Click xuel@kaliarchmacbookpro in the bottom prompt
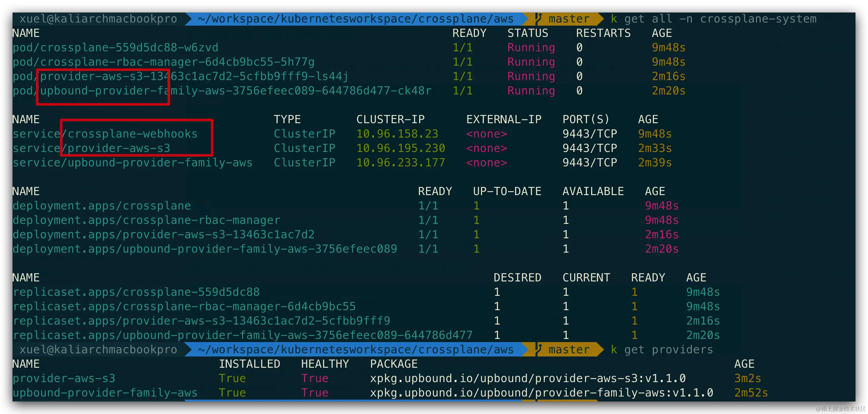This screenshot has height=414, width=868. pos(98,350)
